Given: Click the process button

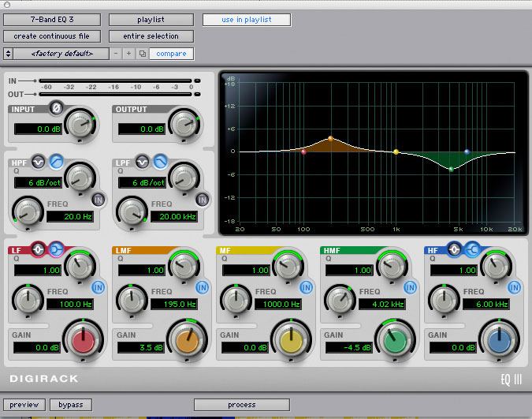Looking at the screenshot, I should click(x=241, y=405).
